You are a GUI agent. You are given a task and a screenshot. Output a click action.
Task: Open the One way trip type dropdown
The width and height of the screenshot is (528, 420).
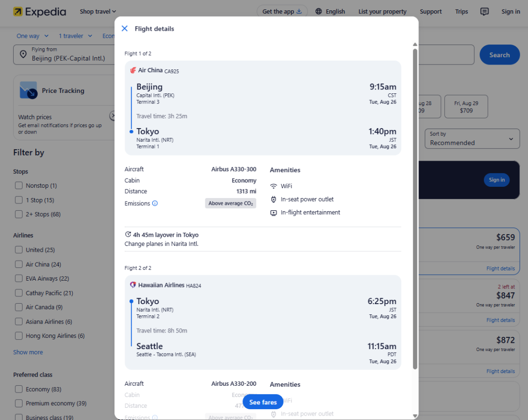[33, 36]
